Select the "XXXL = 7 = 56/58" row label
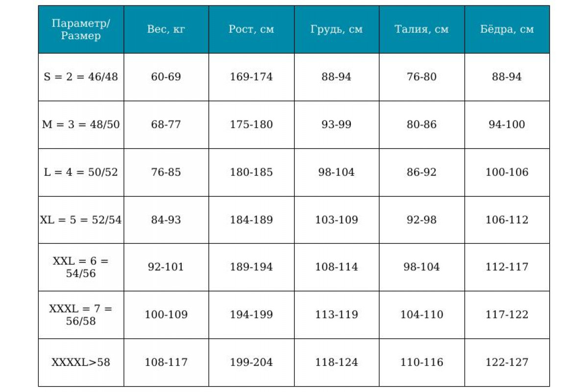This screenshot has height=392, width=588. pos(81,315)
